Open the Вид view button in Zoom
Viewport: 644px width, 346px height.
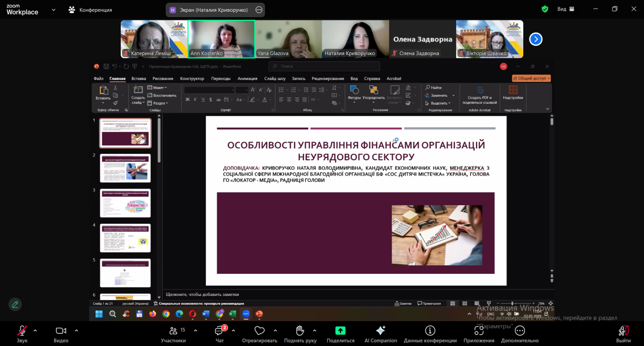coord(566,9)
